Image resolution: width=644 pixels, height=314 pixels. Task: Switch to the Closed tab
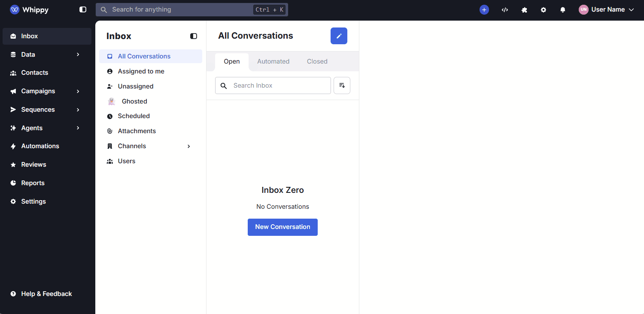pos(317,61)
